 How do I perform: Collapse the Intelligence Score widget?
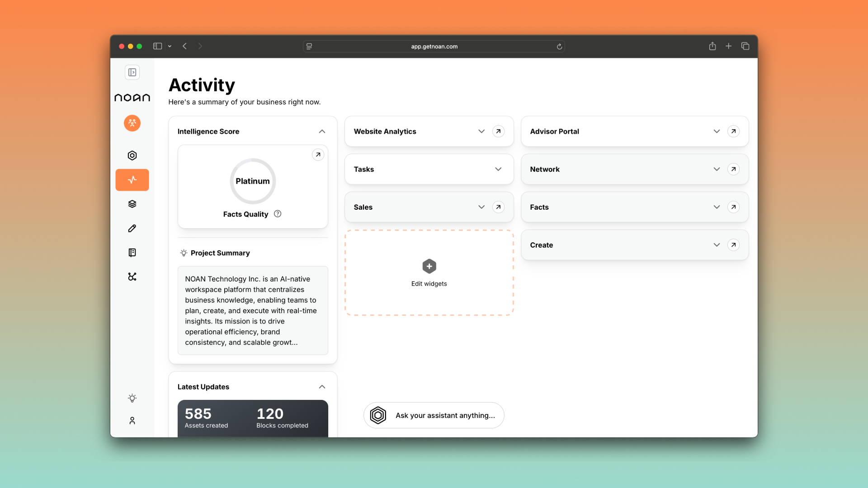(322, 131)
